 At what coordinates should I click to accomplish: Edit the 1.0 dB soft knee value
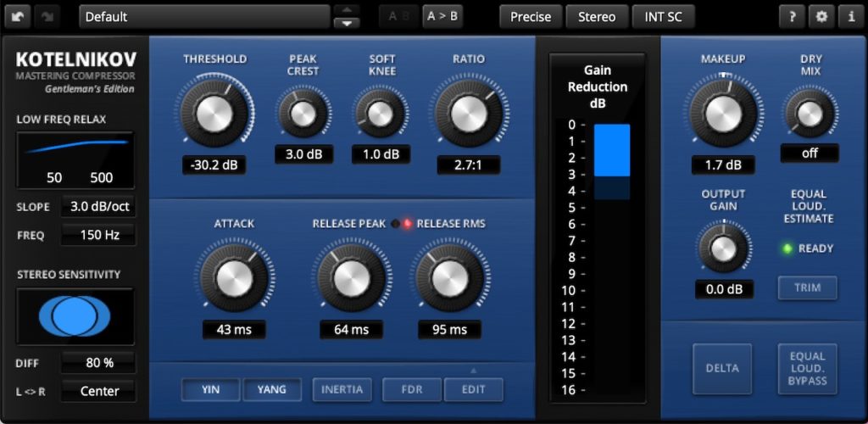click(x=381, y=153)
